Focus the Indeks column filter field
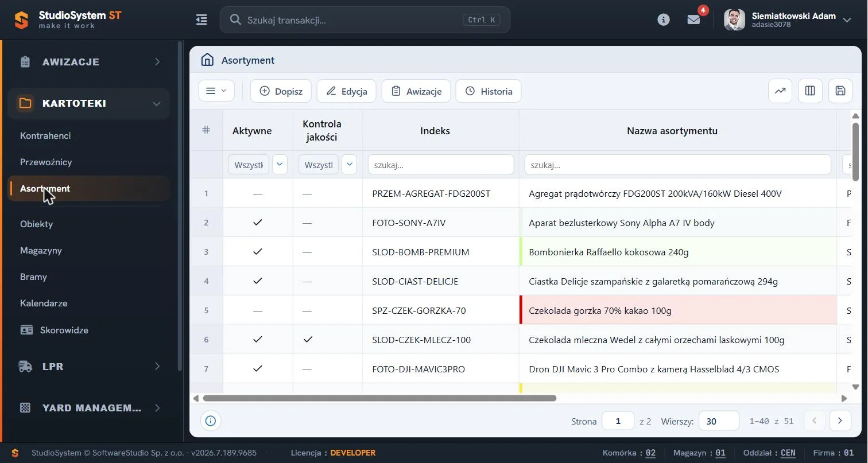 pos(441,165)
